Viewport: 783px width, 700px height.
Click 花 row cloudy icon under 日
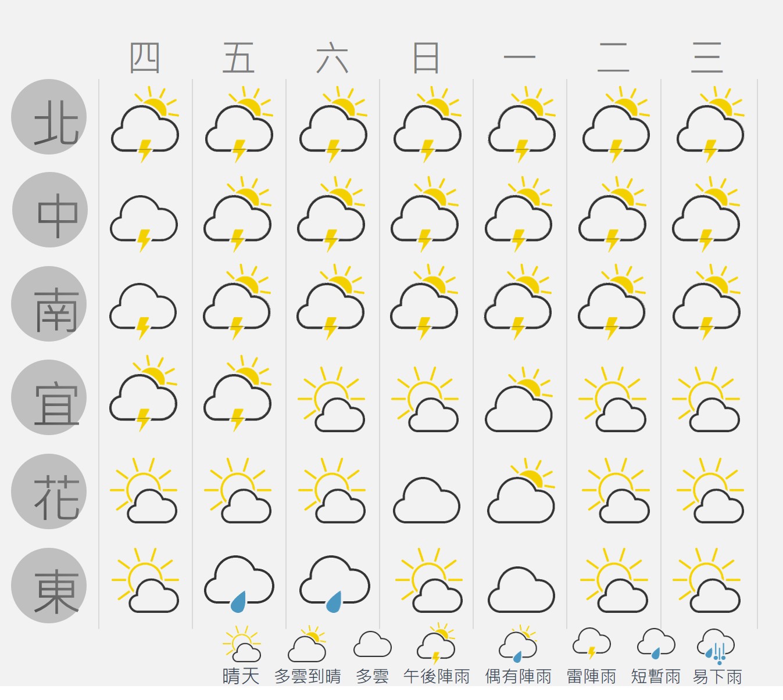[x=427, y=500]
